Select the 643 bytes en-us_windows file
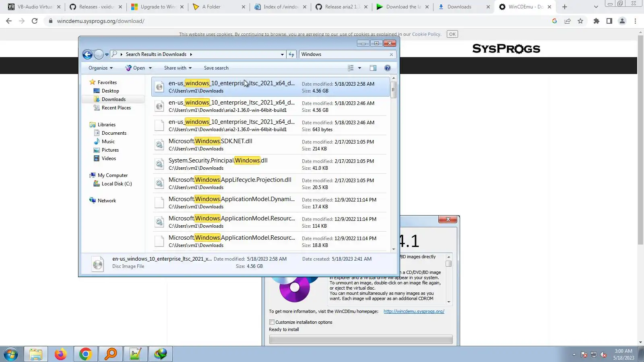Screen dimensions: 644x362 point(270,125)
